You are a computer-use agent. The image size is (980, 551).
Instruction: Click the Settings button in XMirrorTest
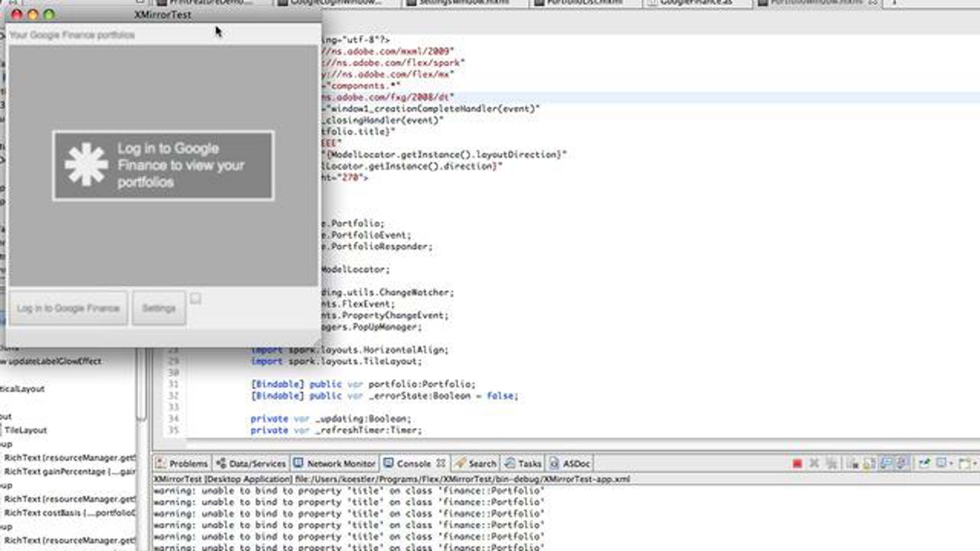tap(159, 308)
